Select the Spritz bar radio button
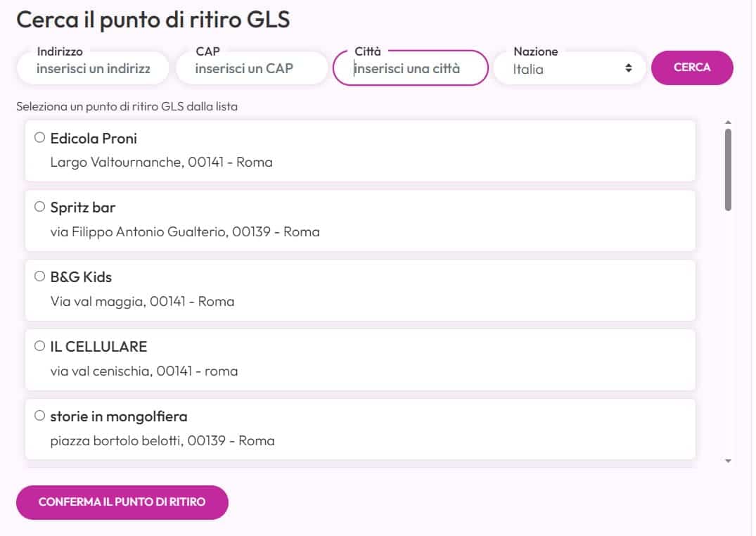This screenshot has width=756, height=536. 39,207
